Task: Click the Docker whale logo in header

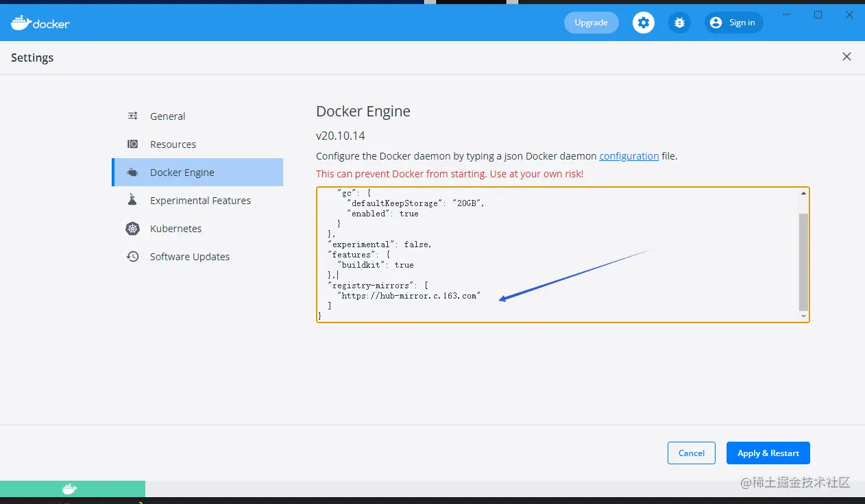Action: [x=40, y=23]
